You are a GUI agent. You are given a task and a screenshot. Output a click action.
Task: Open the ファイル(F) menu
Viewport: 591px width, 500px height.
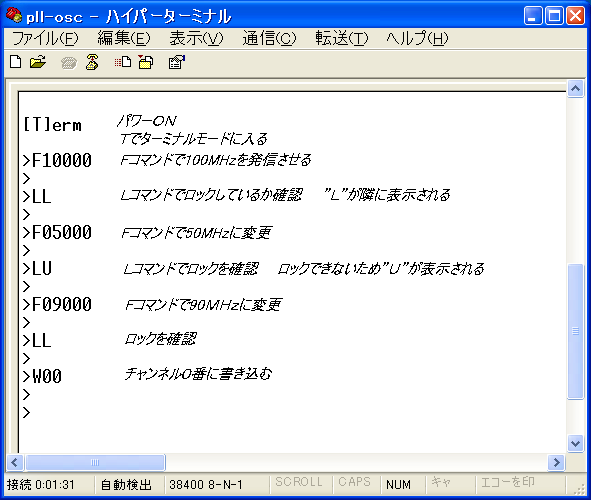(45, 38)
